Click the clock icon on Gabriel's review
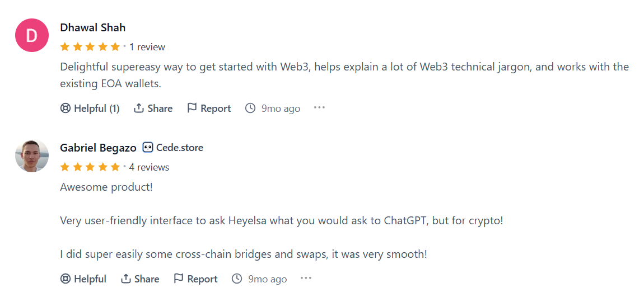The height and width of the screenshot is (302, 644). 237,279
